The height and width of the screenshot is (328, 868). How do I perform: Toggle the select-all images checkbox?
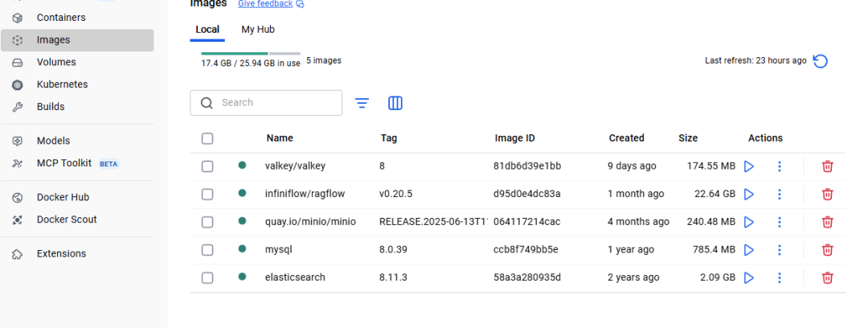207,138
